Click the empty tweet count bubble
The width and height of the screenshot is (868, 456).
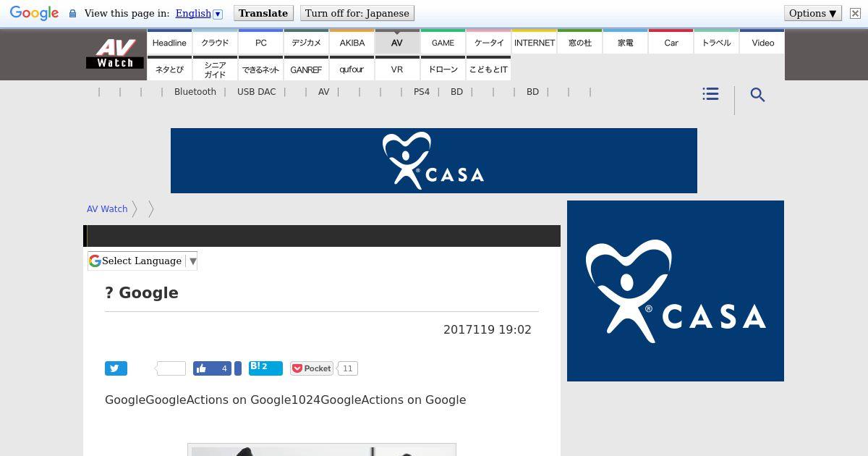coord(171,368)
